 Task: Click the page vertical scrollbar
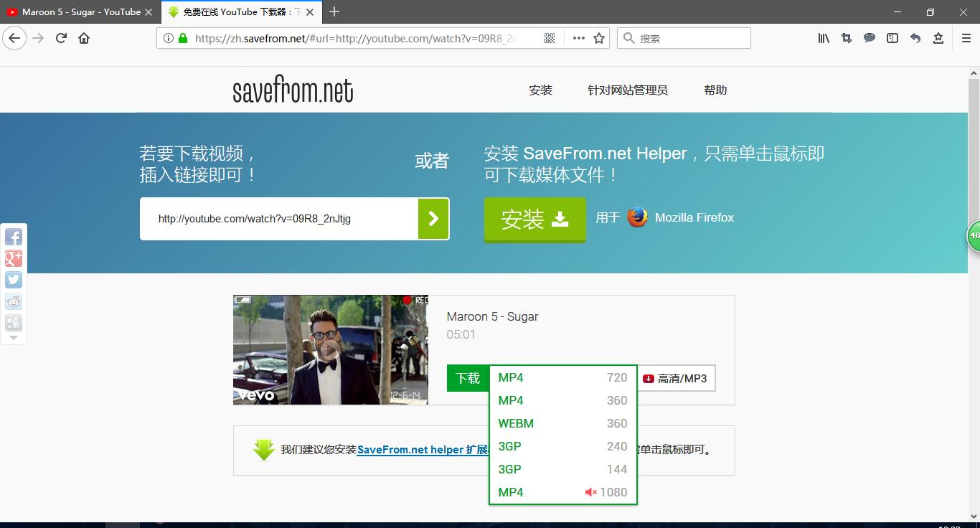click(974, 294)
